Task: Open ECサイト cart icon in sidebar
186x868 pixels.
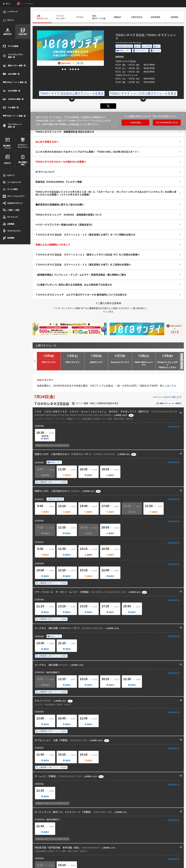Action: click(4, 175)
